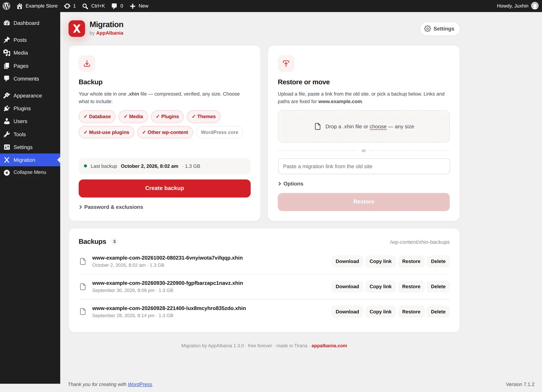Click the Collapse Menu arrow icon
542x392 pixels.
click(7, 173)
